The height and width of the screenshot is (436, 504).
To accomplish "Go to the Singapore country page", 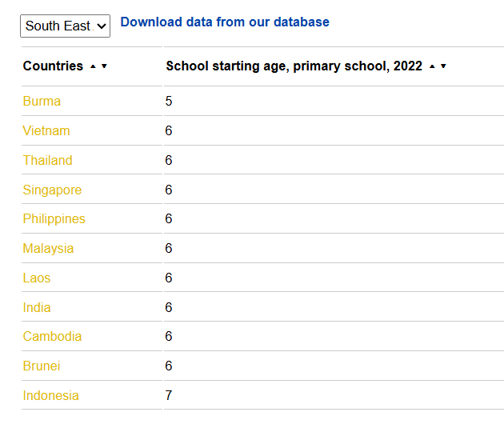I will (x=52, y=190).
